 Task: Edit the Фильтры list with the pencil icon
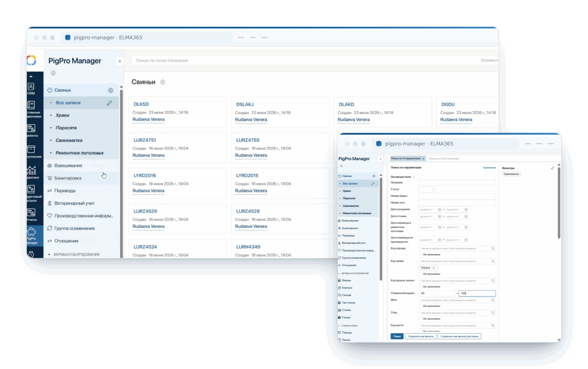pos(552,168)
